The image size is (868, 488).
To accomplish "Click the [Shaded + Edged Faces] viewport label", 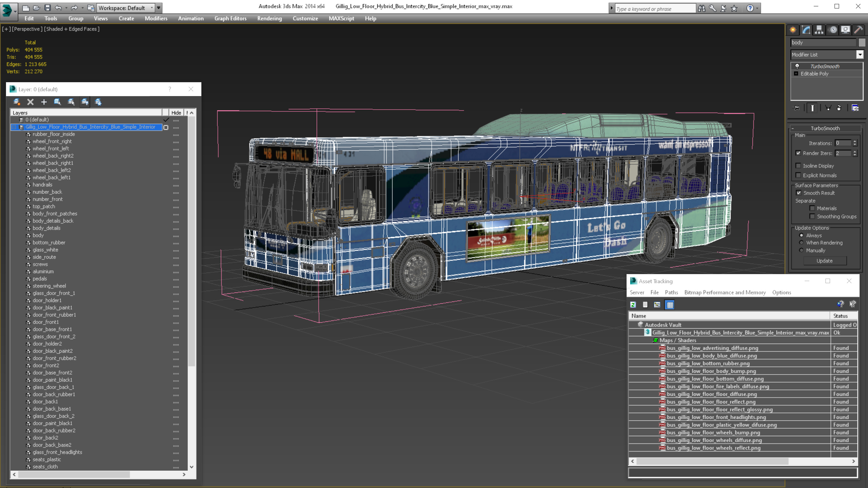I will click(71, 29).
